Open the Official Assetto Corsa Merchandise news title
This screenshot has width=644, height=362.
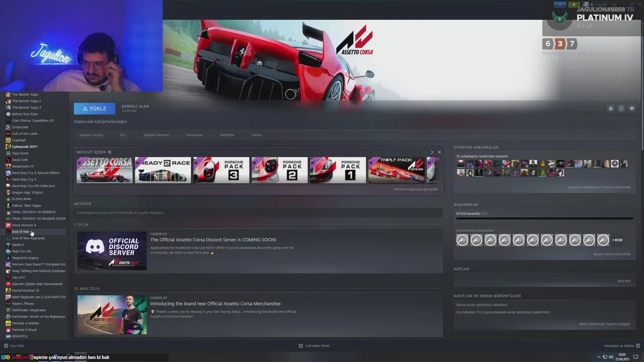(x=215, y=304)
